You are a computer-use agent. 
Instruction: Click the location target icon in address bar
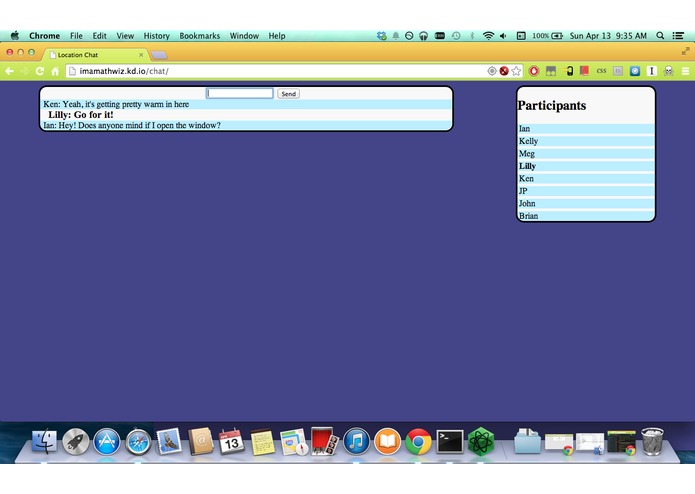pyautogui.click(x=492, y=71)
